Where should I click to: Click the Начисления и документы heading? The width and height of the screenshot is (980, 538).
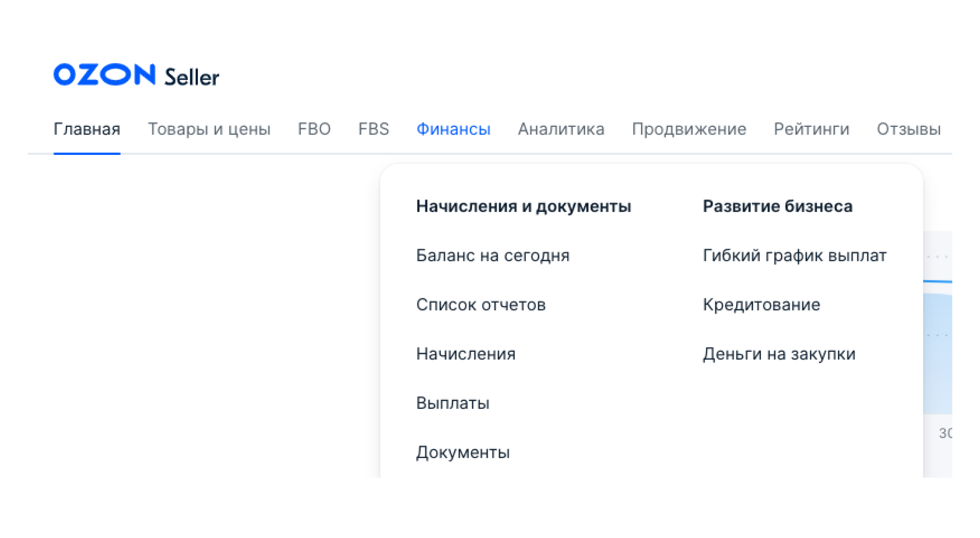pyautogui.click(x=524, y=206)
